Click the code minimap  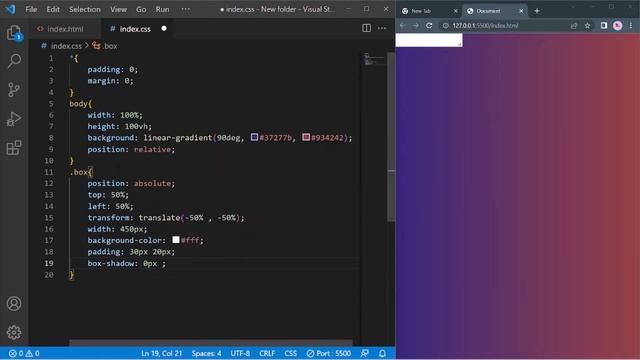coord(374,59)
